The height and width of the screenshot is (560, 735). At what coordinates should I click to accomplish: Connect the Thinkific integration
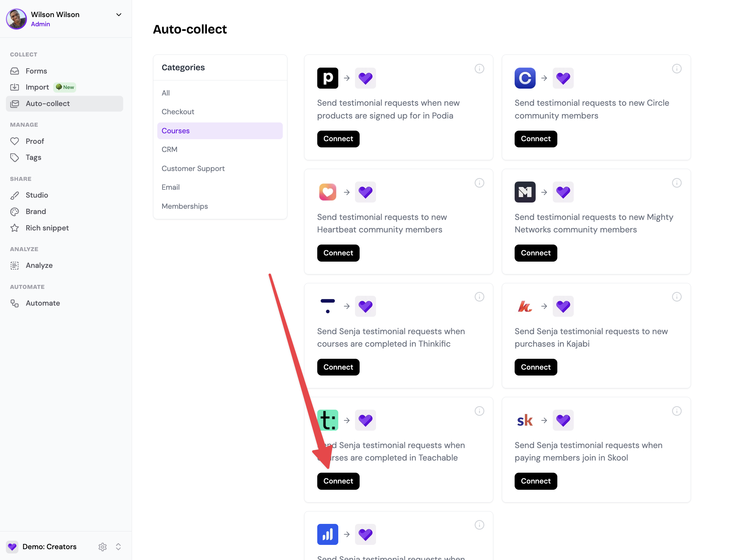(x=338, y=367)
